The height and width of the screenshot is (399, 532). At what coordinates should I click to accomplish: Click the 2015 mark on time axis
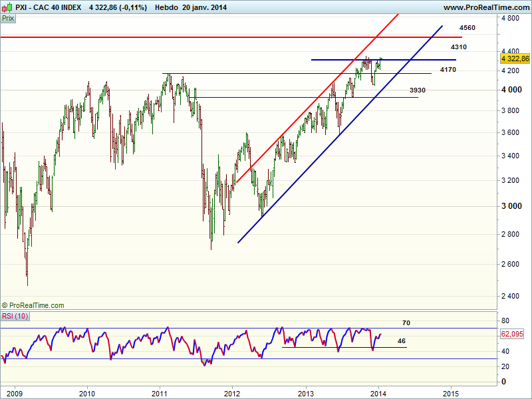(451, 392)
